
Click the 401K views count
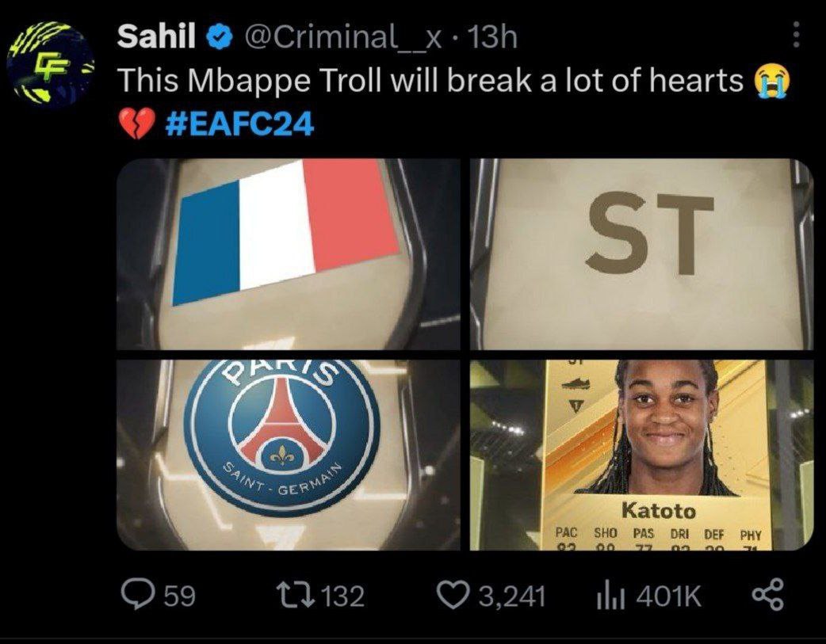click(x=668, y=596)
